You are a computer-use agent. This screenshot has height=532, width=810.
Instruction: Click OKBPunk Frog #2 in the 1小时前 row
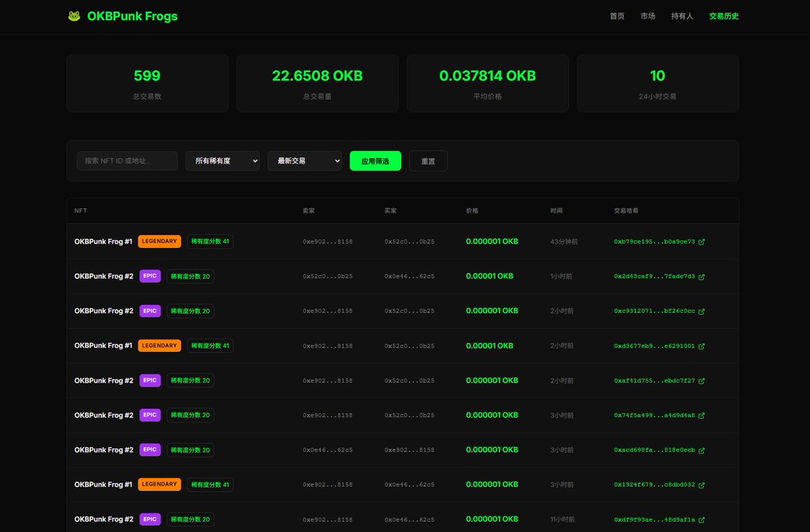point(104,276)
